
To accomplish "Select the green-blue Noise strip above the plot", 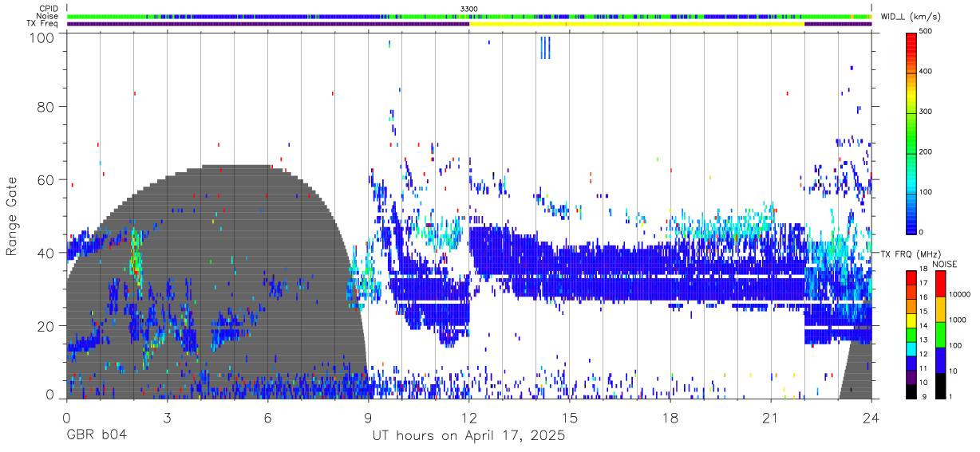I will point(469,16).
